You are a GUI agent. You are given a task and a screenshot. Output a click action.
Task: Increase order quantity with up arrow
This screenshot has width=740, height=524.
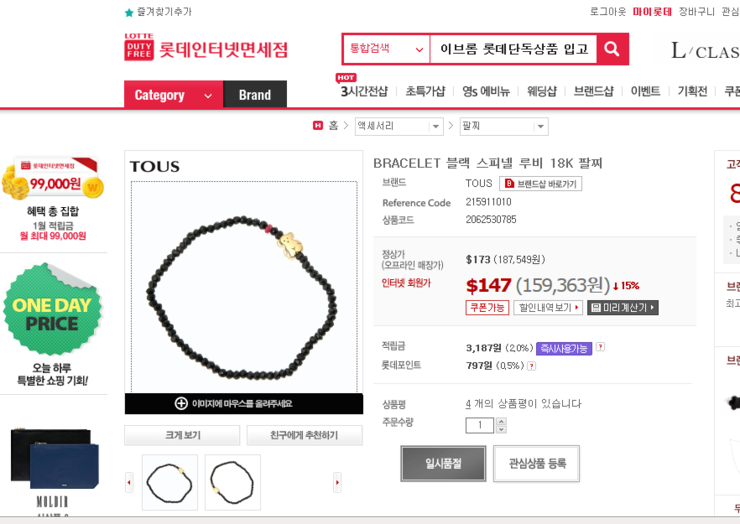(x=501, y=421)
